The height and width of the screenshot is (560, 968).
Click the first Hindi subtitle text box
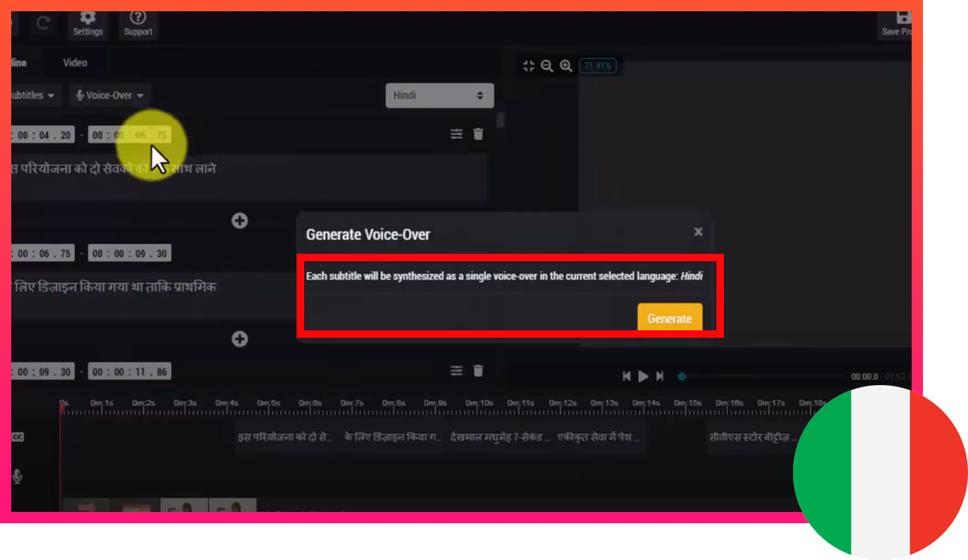tap(249, 177)
